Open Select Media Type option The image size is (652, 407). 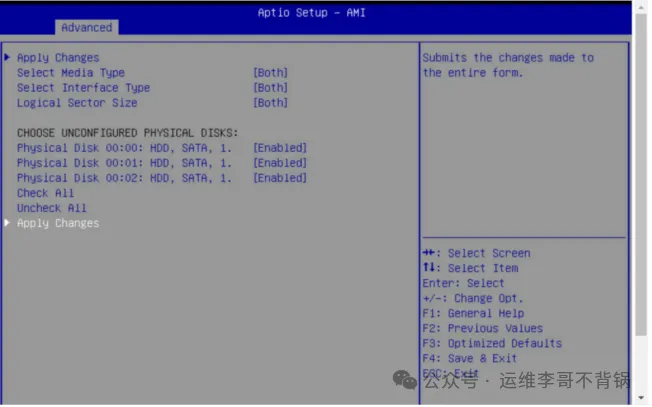pyautogui.click(x=71, y=73)
